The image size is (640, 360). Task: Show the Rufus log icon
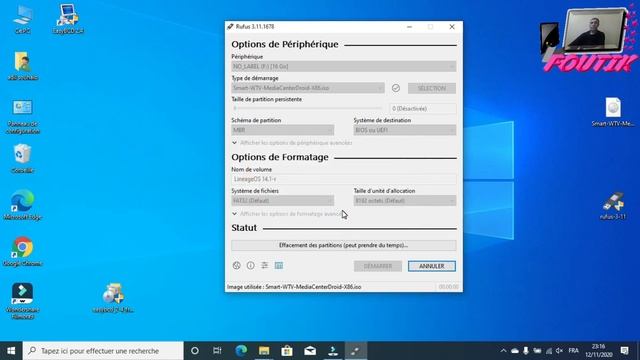pos(279,266)
